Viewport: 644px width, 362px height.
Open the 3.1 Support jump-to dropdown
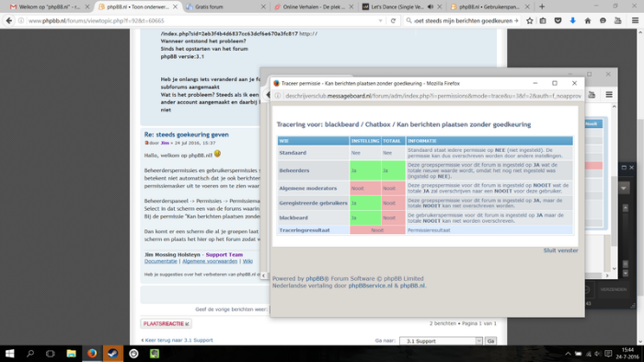(x=441, y=341)
